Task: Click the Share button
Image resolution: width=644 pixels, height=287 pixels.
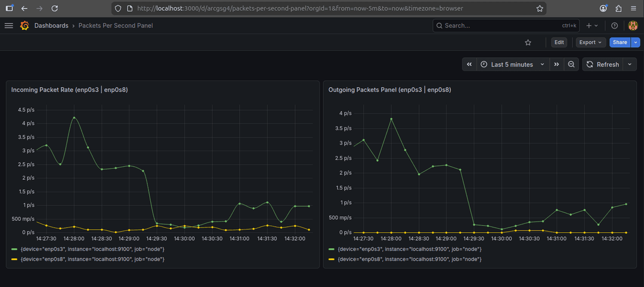Action: click(x=620, y=42)
